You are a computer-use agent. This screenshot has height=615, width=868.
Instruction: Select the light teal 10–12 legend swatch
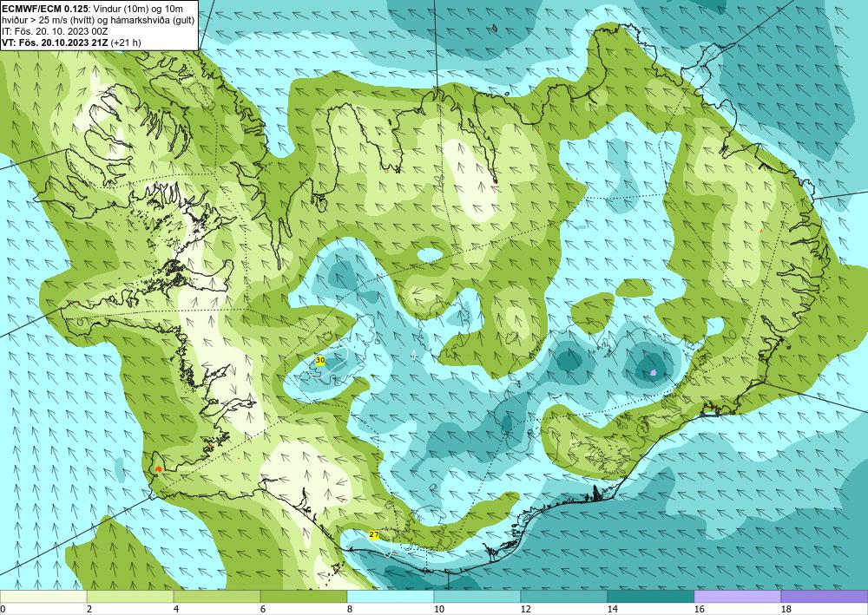[477, 597]
